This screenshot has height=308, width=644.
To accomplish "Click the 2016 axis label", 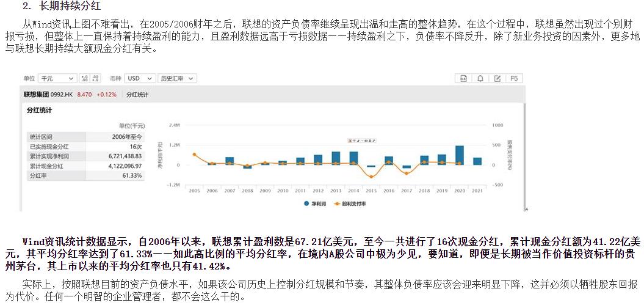I will (x=389, y=191).
